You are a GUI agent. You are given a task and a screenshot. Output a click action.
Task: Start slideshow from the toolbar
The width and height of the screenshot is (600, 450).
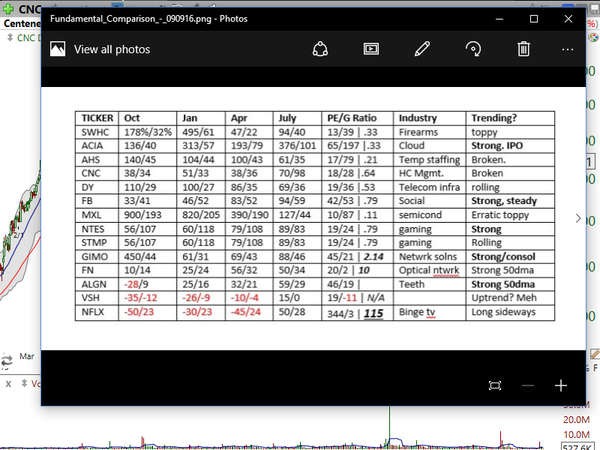(371, 49)
